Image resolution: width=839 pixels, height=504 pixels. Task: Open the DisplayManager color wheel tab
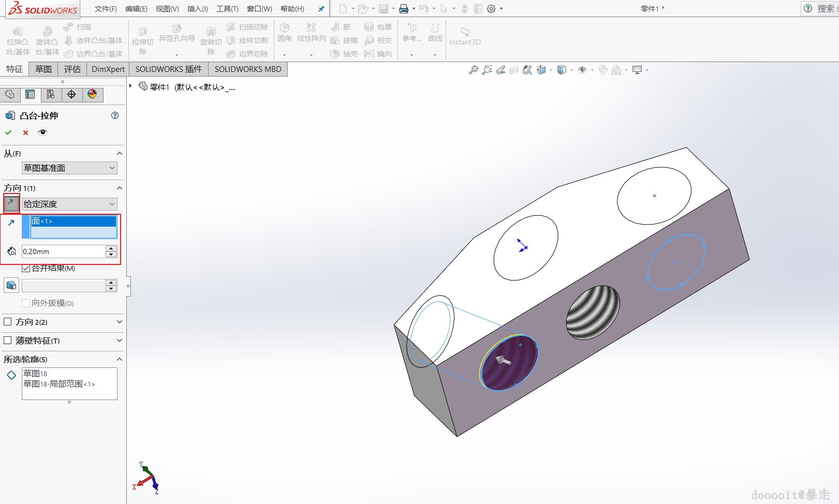(x=92, y=94)
